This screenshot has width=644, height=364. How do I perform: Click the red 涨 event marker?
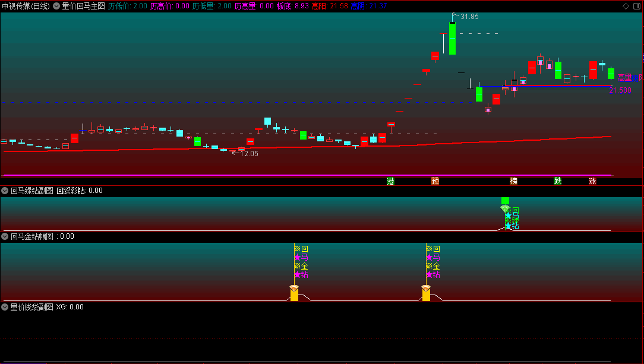click(592, 181)
